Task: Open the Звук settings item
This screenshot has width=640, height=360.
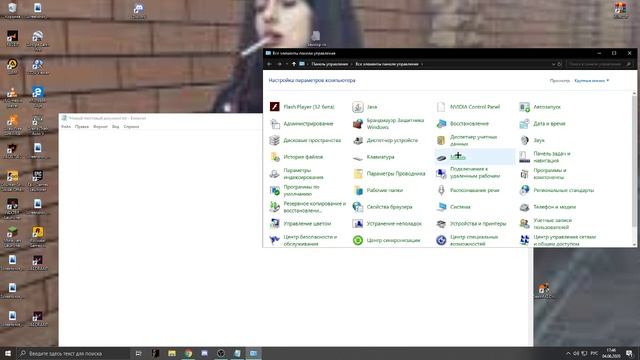Action: 532,140
